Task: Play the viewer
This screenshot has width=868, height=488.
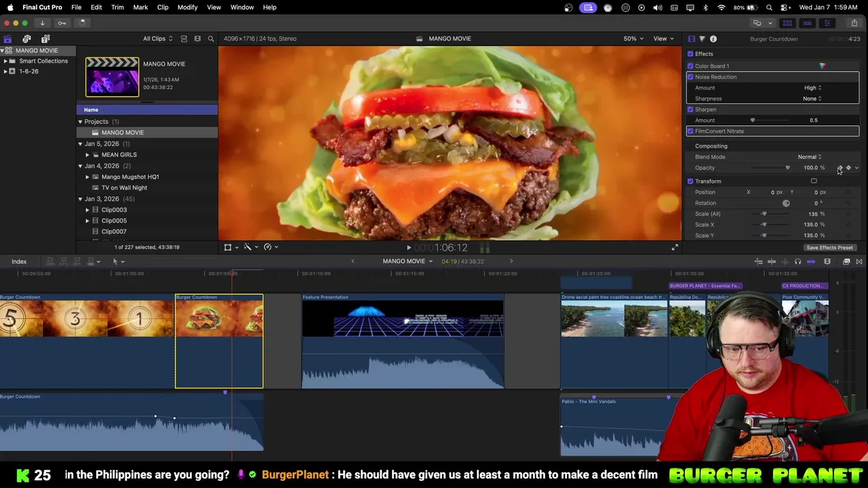Action: click(x=408, y=248)
